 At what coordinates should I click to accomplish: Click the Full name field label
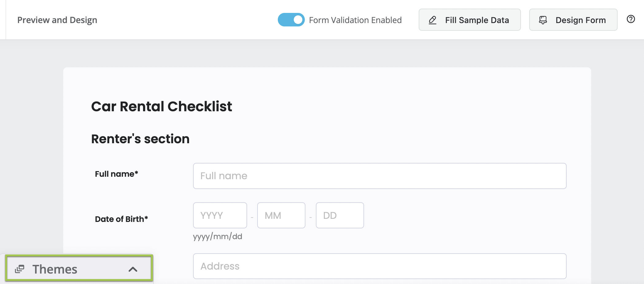click(116, 174)
